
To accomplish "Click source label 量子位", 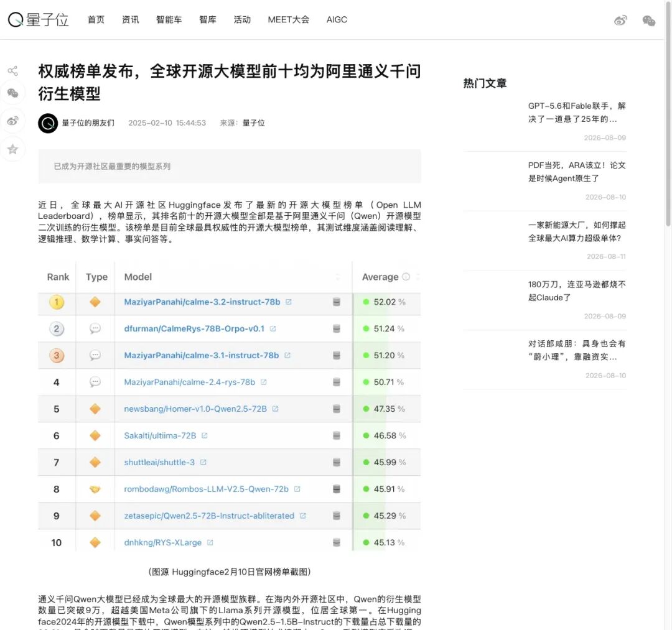I will click(x=253, y=123).
